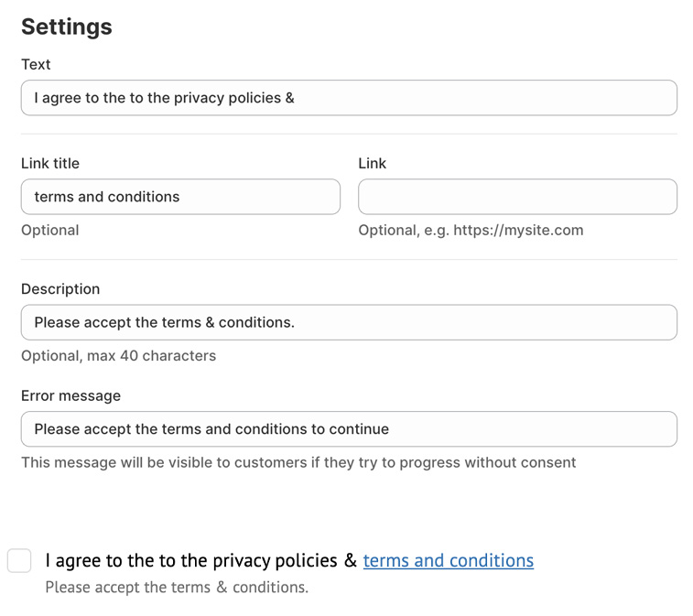The width and height of the screenshot is (693, 616).
Task: Click the "Link" field label
Action: click(x=372, y=163)
